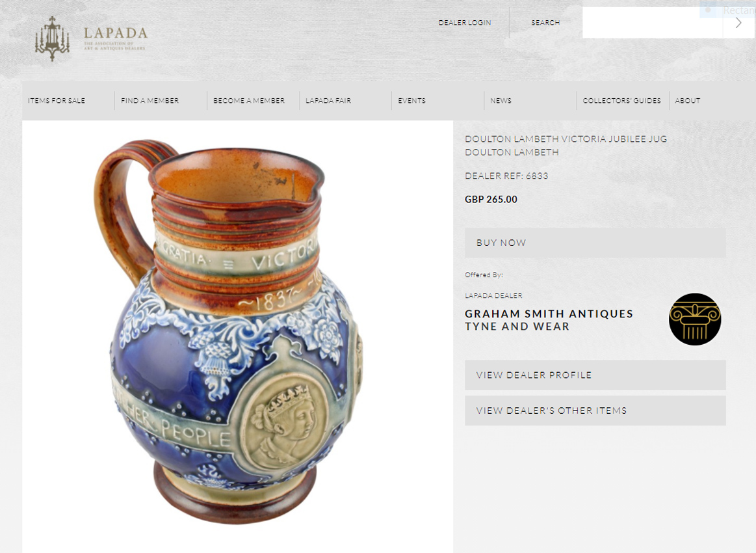The width and height of the screenshot is (756, 553).
Task: Open the About menu item
Action: (x=688, y=100)
